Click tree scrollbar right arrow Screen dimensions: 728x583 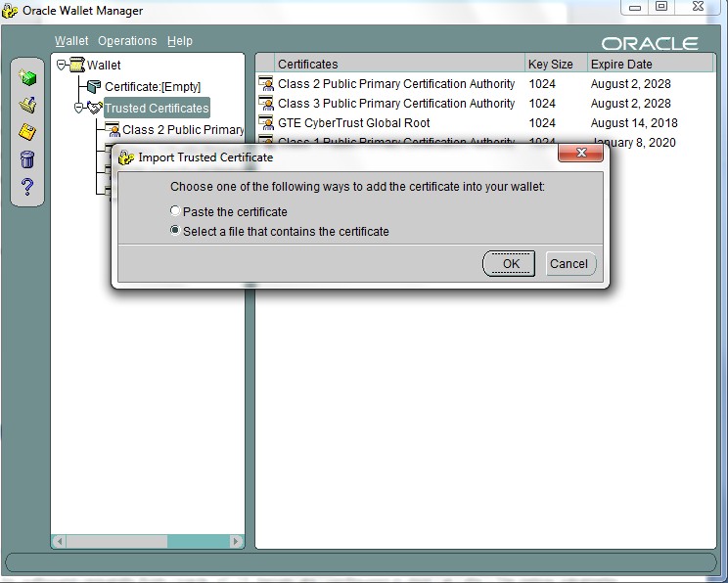[x=236, y=541]
